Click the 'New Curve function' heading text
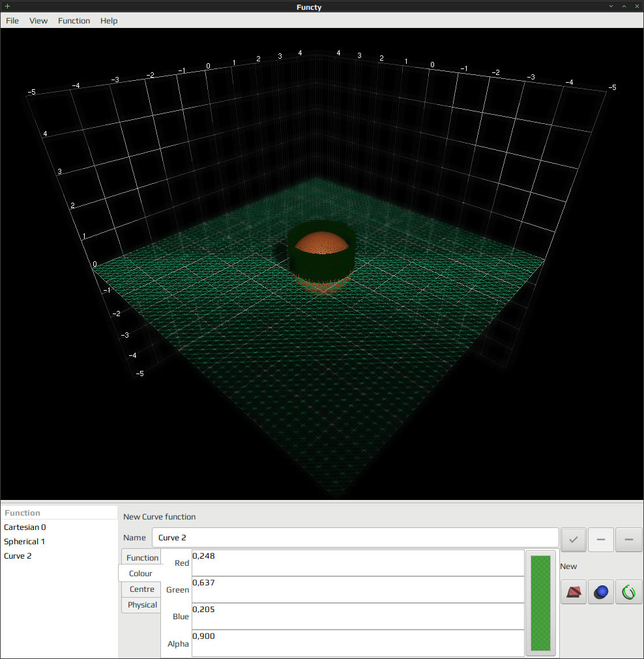The width and height of the screenshot is (644, 659). [x=159, y=516]
